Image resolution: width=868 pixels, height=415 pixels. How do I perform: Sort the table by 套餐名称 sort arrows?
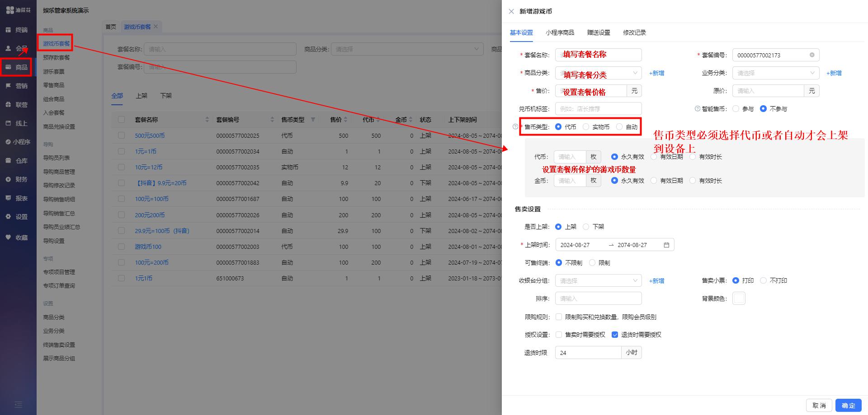pyautogui.click(x=207, y=120)
